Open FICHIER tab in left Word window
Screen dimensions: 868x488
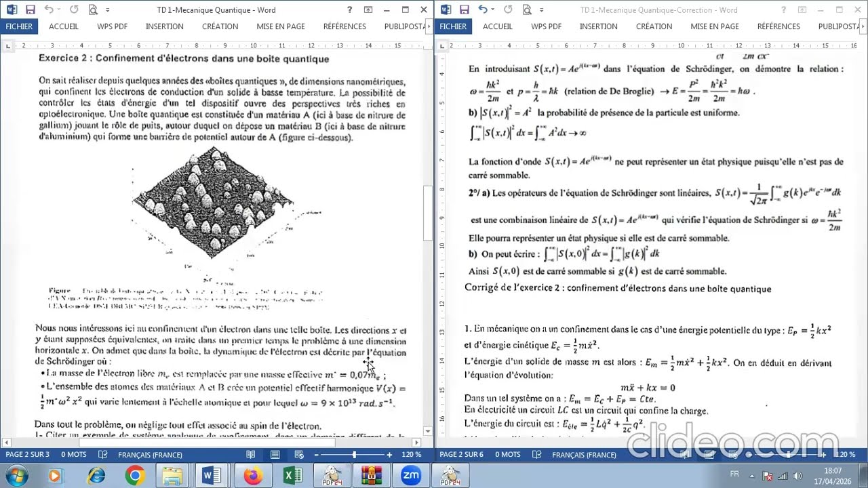(19, 26)
